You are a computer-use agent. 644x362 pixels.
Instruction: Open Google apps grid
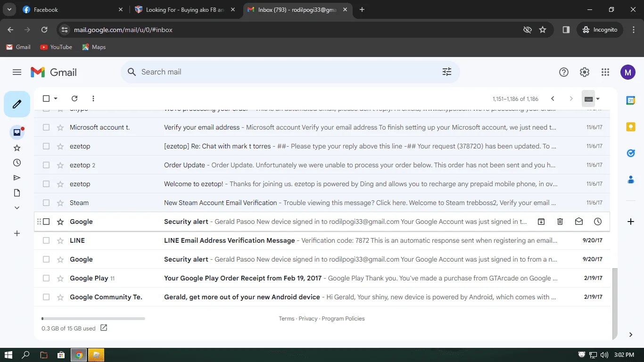click(605, 72)
